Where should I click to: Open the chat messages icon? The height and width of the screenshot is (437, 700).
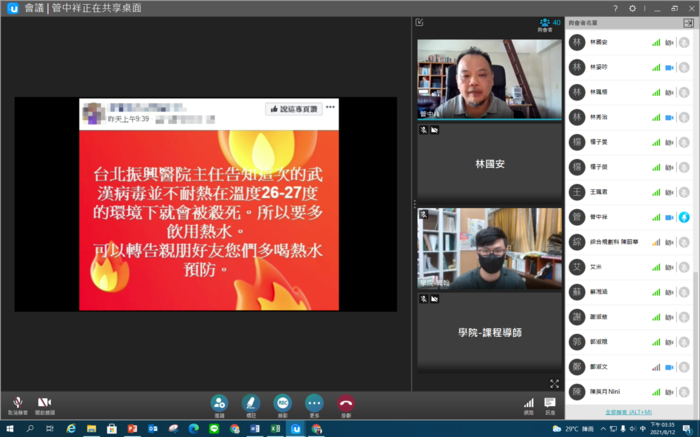[550, 405]
